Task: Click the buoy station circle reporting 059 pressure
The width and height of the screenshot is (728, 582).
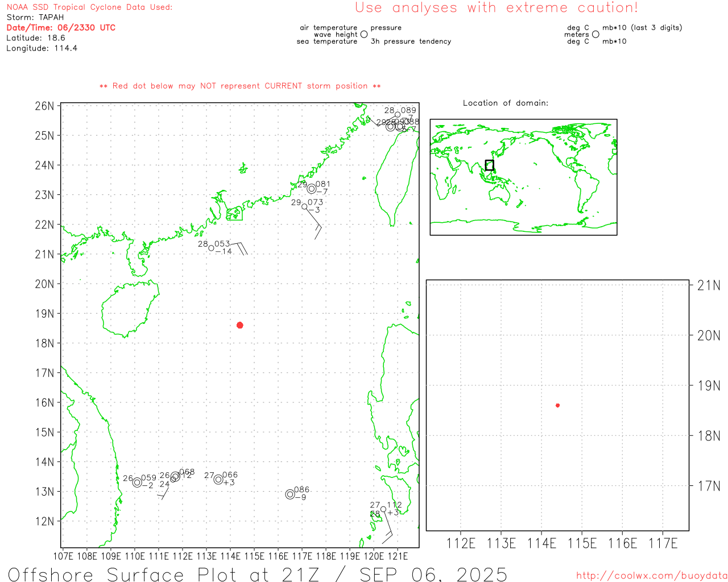Action: (137, 483)
